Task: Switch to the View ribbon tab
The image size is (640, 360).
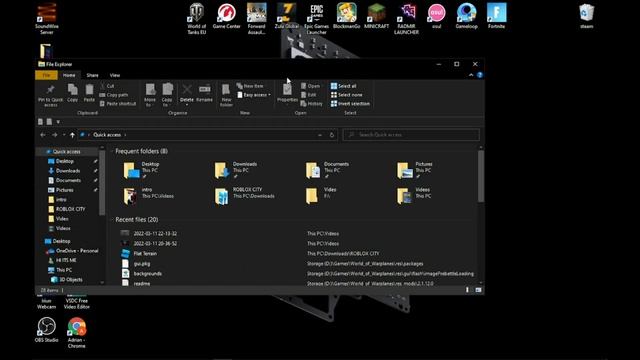Action: [115, 75]
